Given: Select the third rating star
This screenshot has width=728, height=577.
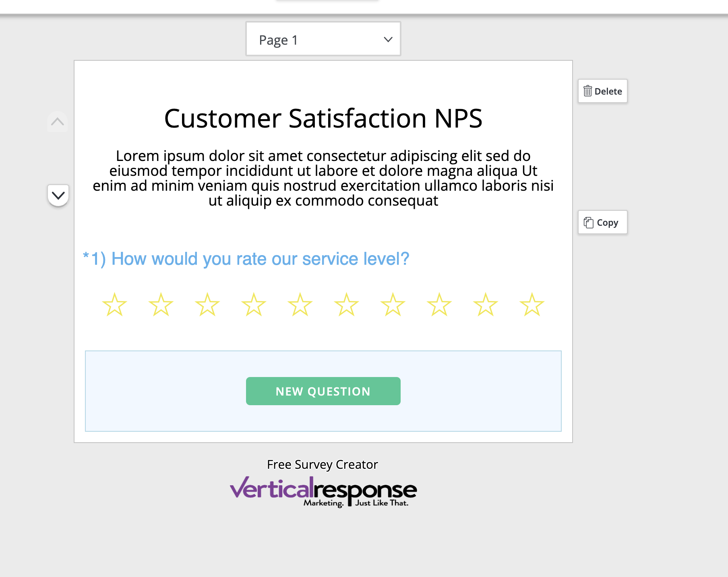Looking at the screenshot, I should (x=207, y=305).
